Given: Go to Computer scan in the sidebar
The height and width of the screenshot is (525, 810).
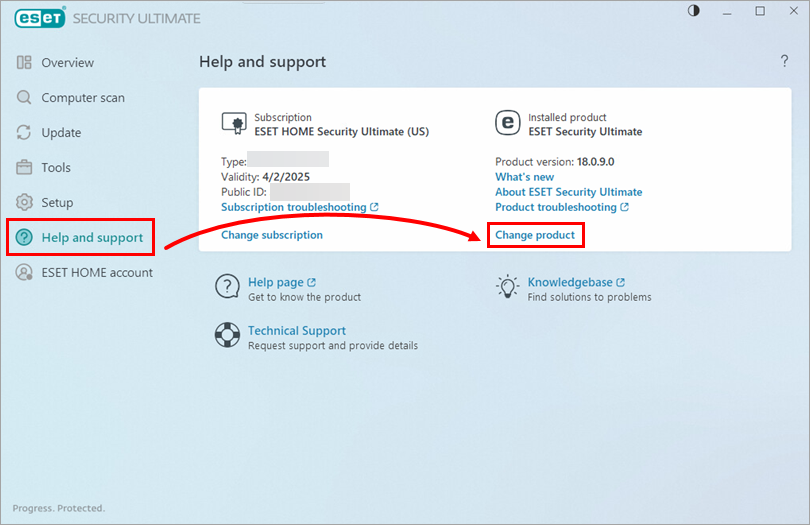Looking at the screenshot, I should 83,98.
